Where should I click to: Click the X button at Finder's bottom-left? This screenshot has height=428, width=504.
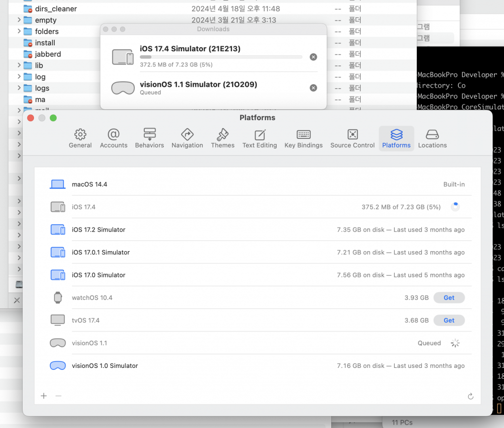[17, 300]
